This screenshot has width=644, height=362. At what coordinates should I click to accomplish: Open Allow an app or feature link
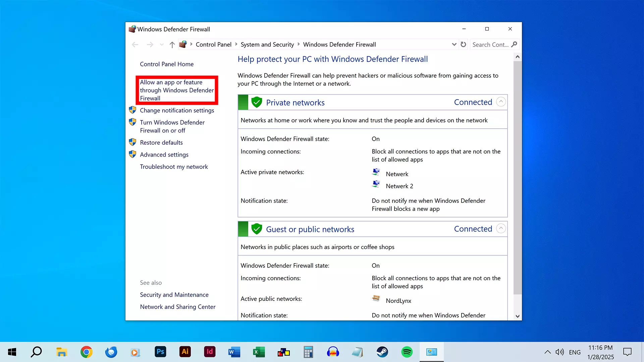pyautogui.click(x=176, y=90)
